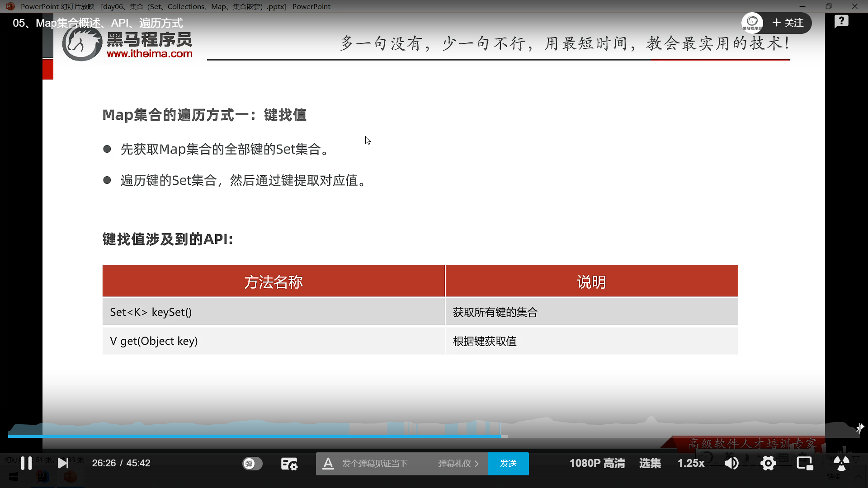Open the help question mark icon
Screen dimensions: 868x488
pos(841,21)
